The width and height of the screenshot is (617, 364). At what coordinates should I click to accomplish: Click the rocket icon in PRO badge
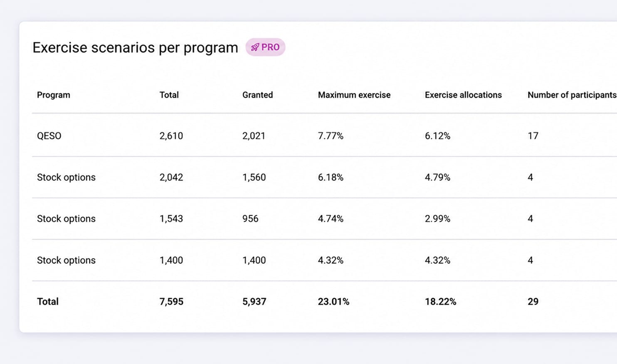(x=255, y=47)
